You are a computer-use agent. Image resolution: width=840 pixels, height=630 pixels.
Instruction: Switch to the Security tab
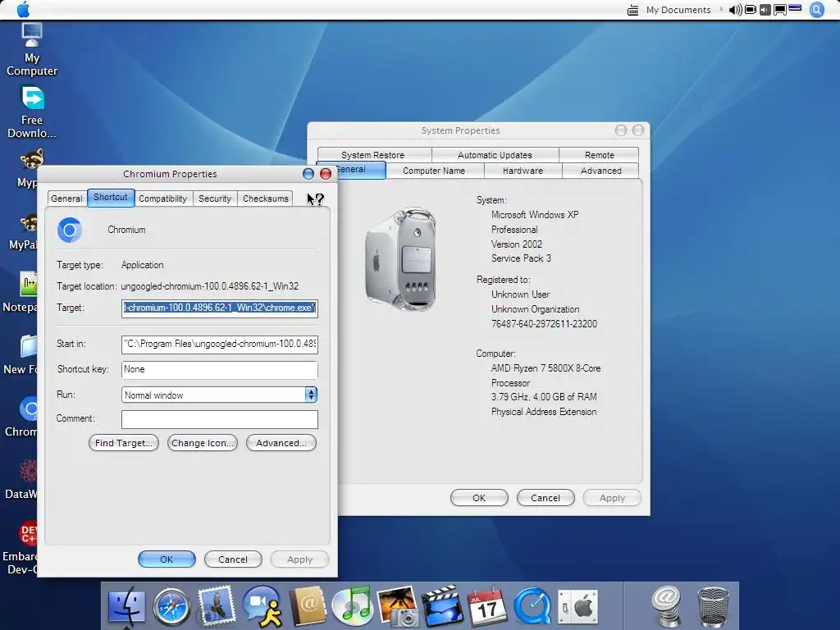215,199
